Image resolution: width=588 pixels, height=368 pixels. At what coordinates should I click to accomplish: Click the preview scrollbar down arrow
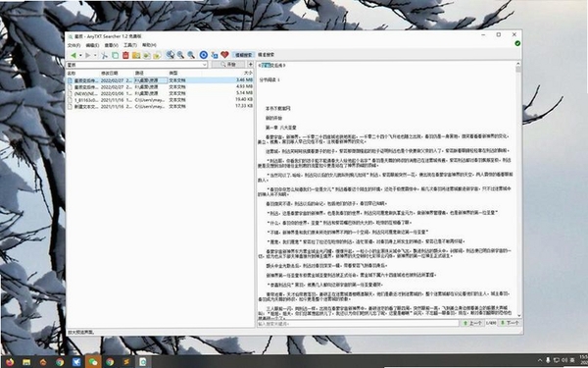point(519,315)
